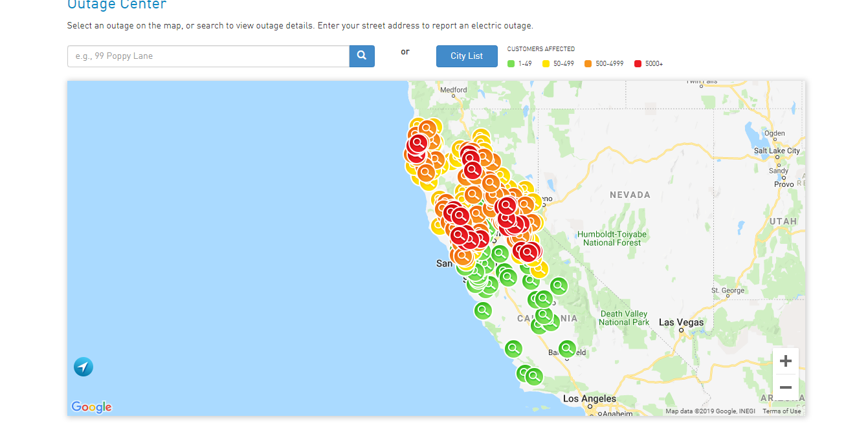Viewport: 868px width, 423px height.
Task: Click the Ogden map label
Action: tap(774, 134)
